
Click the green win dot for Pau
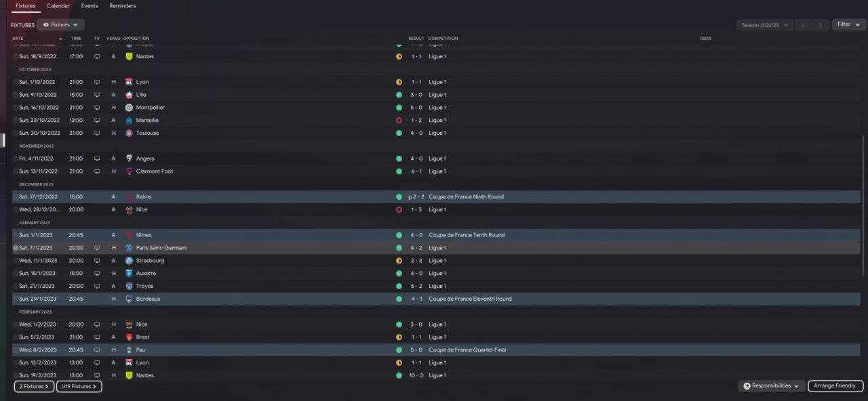pos(399,350)
